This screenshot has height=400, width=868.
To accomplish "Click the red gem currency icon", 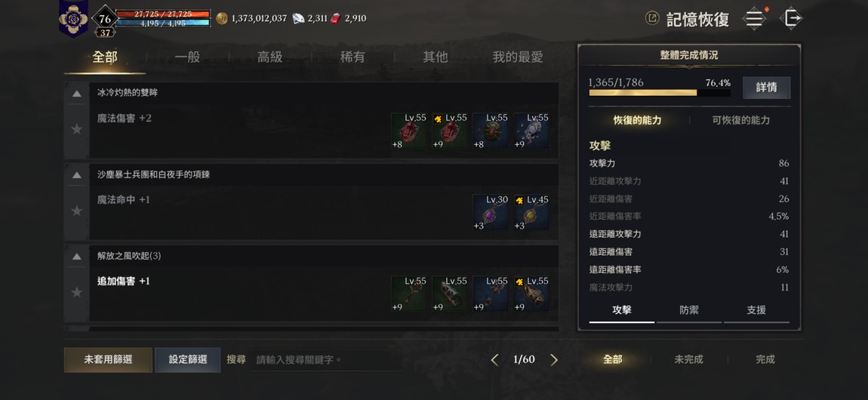I will click(335, 18).
